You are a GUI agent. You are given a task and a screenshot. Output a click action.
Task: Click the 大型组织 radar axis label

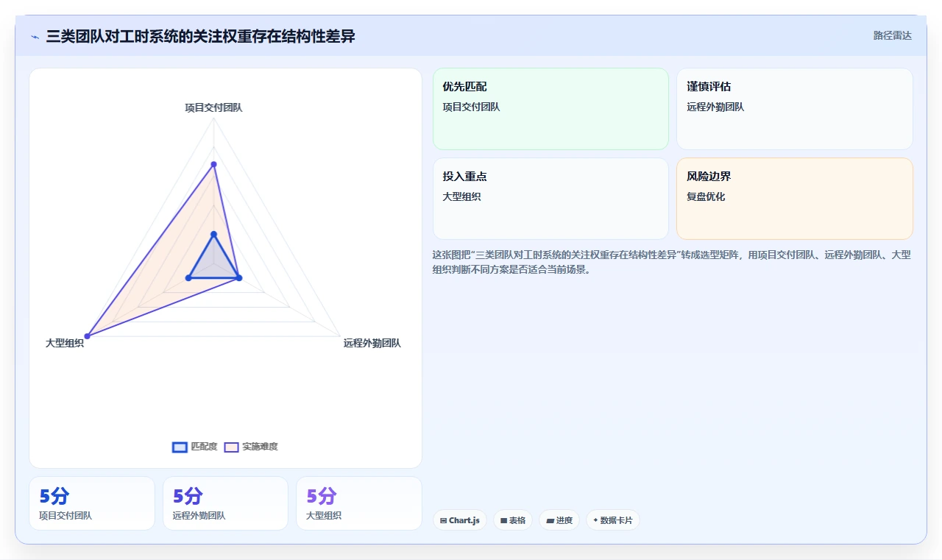(x=65, y=343)
